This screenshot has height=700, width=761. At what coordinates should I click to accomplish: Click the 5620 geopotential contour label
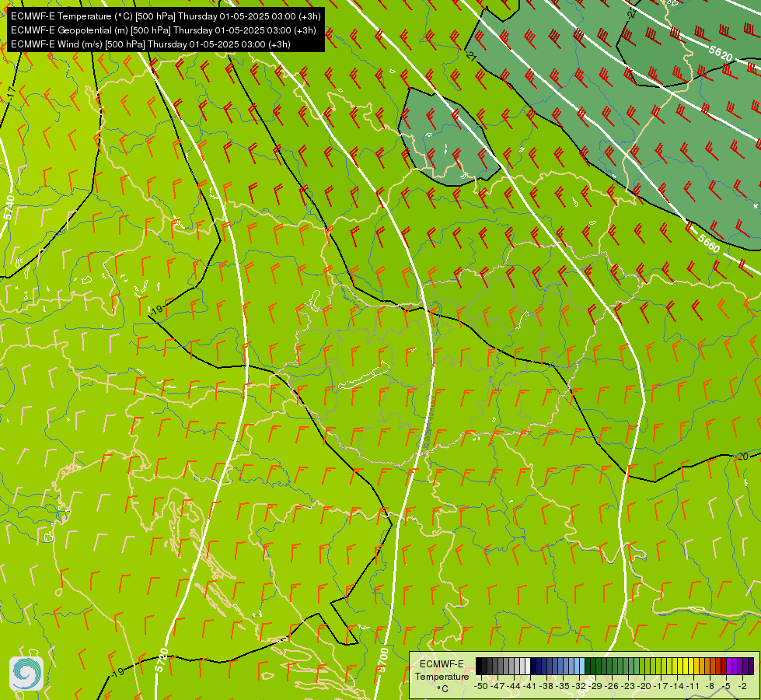click(x=721, y=53)
